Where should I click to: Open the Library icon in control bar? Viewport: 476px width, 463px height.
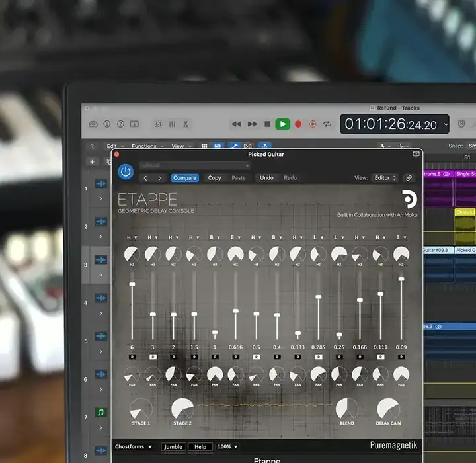(93, 124)
